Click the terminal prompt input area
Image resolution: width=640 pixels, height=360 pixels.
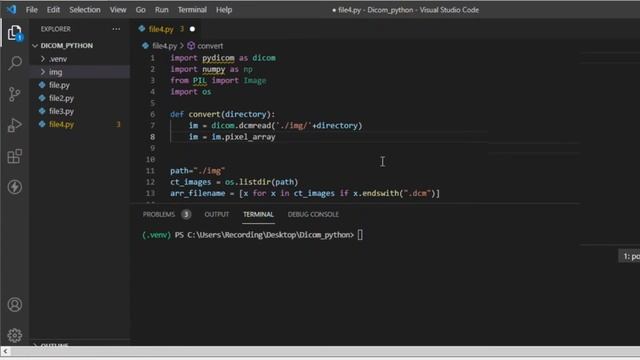click(360, 235)
